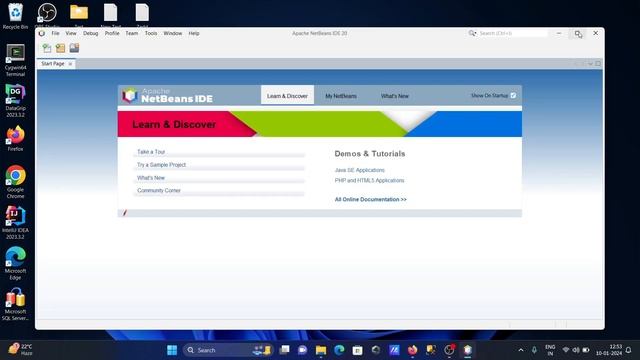This screenshot has height=360, width=640.
Task: Click in the NetBeans quick search field
Action: [x=512, y=33]
